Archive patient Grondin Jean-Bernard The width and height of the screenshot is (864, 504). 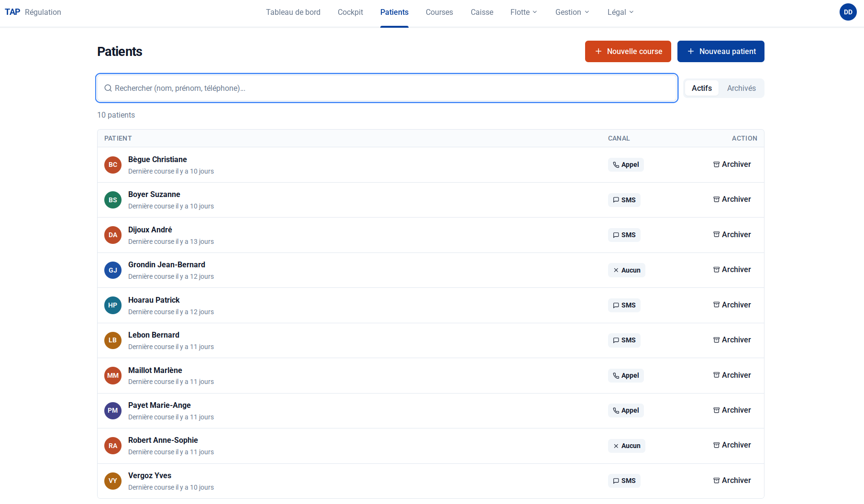pos(732,270)
